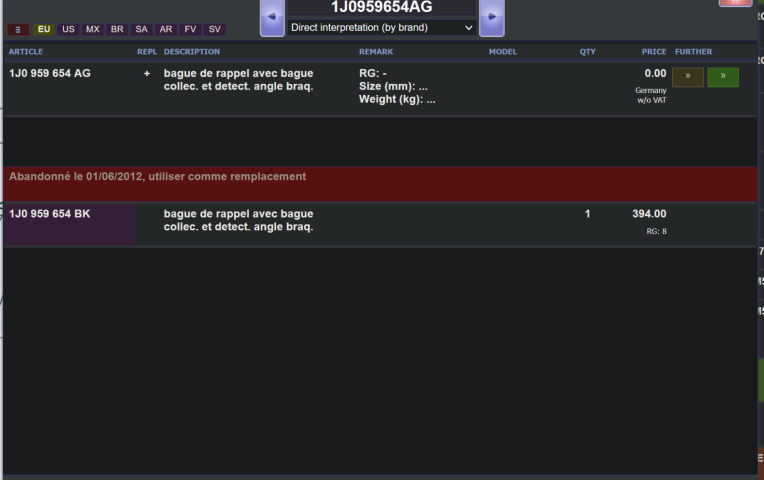Open replacement article 1J0 959 654 BK

point(50,214)
